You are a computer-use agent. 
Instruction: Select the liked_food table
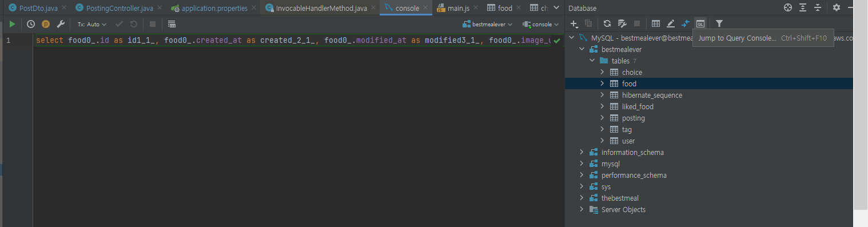pos(638,107)
